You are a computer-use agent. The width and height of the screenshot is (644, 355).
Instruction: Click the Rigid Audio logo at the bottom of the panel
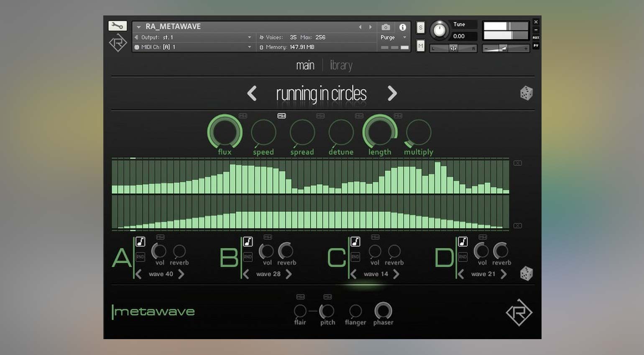[x=519, y=312]
